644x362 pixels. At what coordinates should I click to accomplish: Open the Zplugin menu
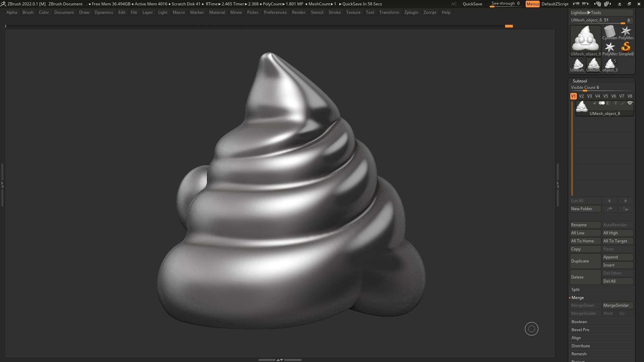click(x=411, y=12)
